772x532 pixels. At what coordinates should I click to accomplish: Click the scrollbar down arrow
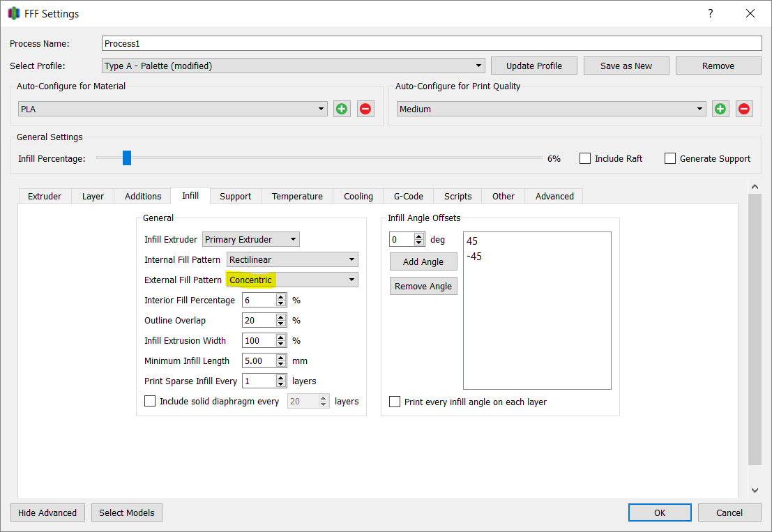pyautogui.click(x=755, y=490)
